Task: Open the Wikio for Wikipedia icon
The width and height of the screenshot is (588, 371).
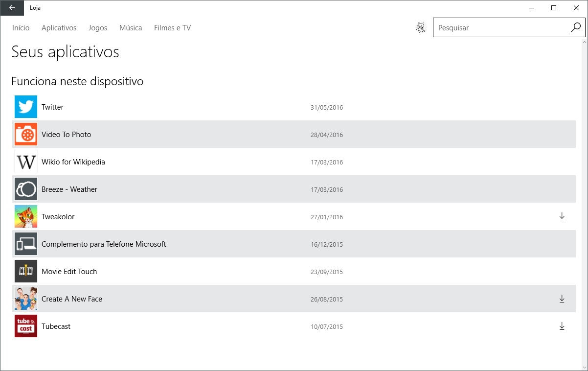Action: click(26, 162)
